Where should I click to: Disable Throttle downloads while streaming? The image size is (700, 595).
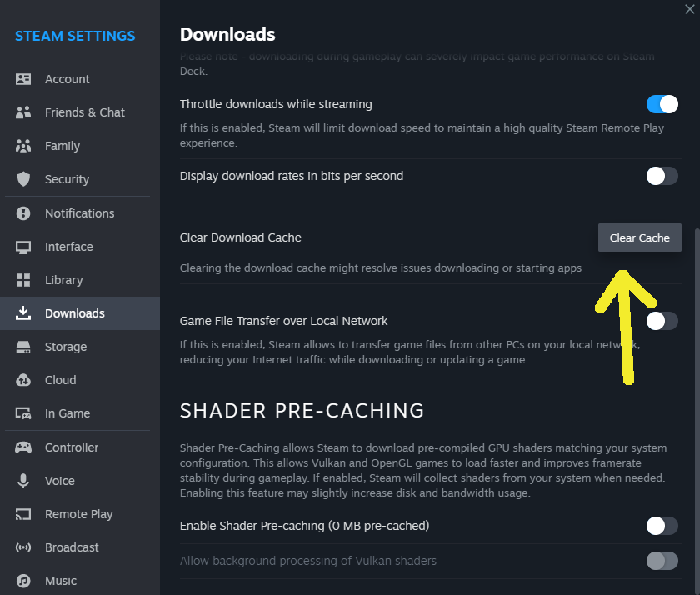[662, 104]
